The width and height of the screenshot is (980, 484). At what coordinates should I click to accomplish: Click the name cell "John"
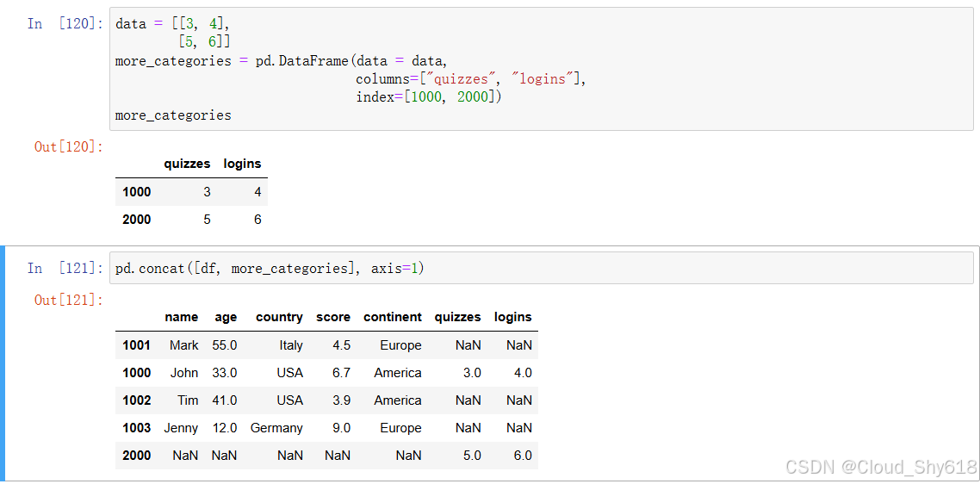click(184, 373)
